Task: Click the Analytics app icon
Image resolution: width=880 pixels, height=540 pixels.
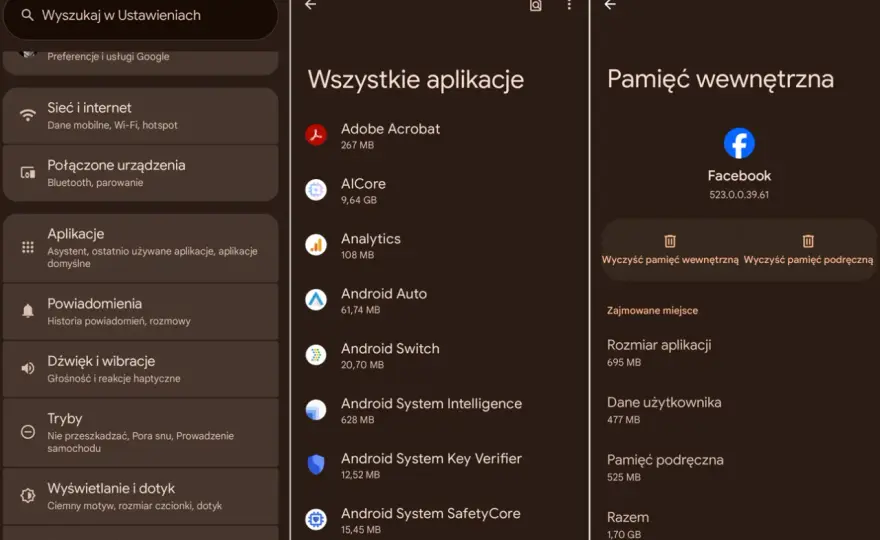Action: point(316,245)
